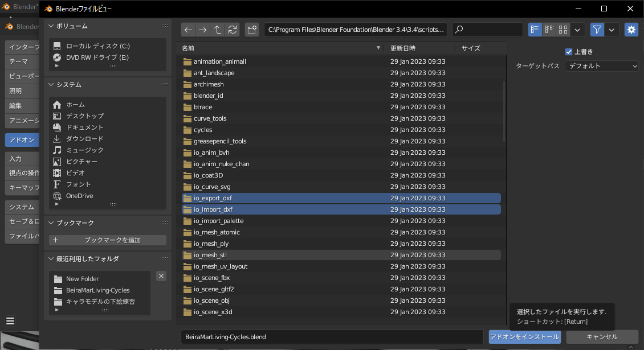Open Preferences 照明 tab
The width and height of the screenshot is (644, 350).
(22, 91)
